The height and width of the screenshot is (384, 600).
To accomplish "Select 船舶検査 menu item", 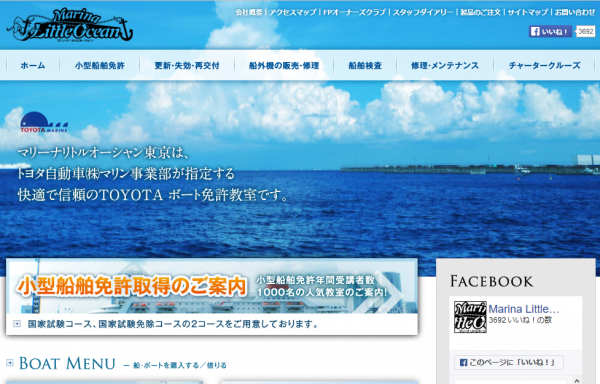I will (x=365, y=65).
